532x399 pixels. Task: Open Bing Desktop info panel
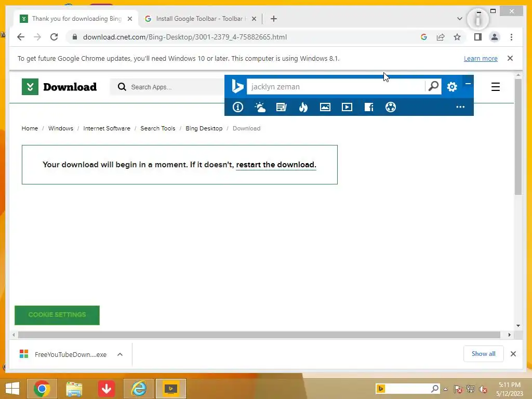tap(238, 107)
